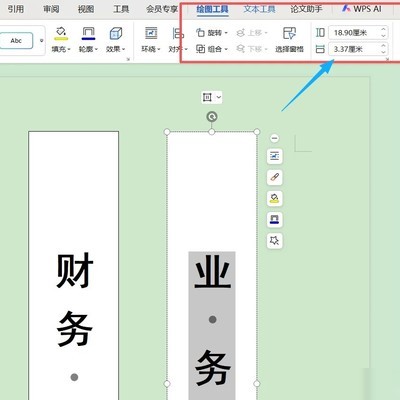The height and width of the screenshot is (400, 400).
Task: Click the 对齐 (Align) icon
Action: [x=178, y=33]
